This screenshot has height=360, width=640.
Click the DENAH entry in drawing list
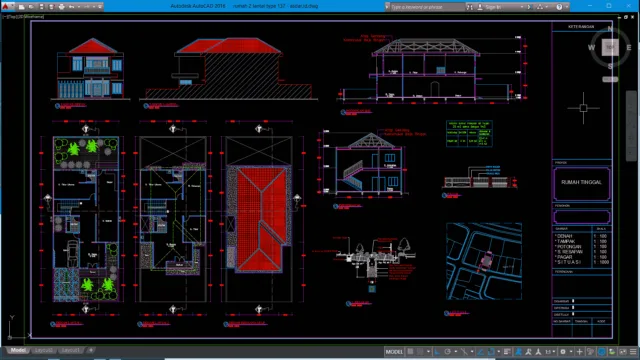coord(565,236)
